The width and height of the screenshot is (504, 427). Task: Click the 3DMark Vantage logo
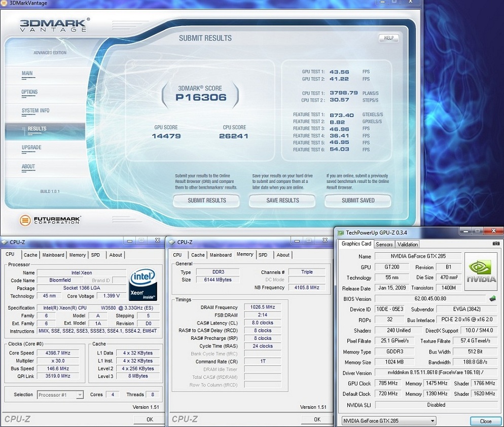tap(55, 25)
